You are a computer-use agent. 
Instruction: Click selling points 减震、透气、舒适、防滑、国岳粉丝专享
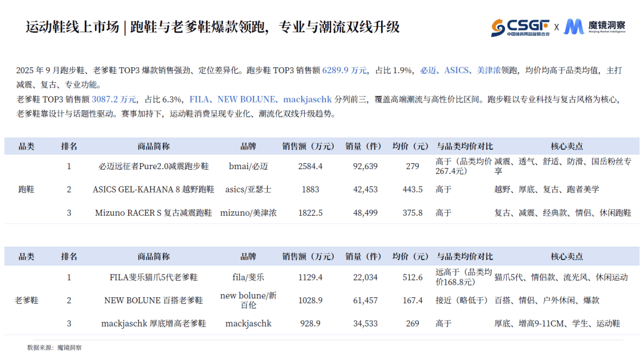563,166
